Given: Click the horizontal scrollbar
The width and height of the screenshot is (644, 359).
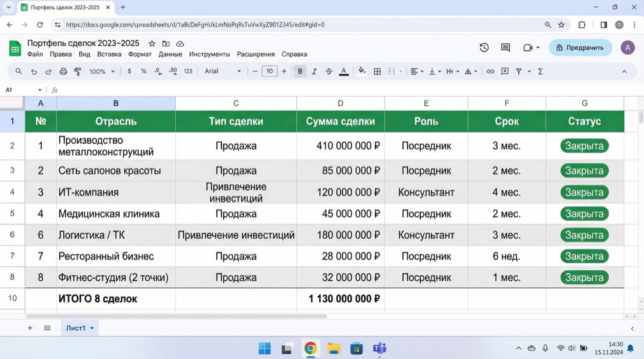Looking at the screenshot, I should (176, 317).
